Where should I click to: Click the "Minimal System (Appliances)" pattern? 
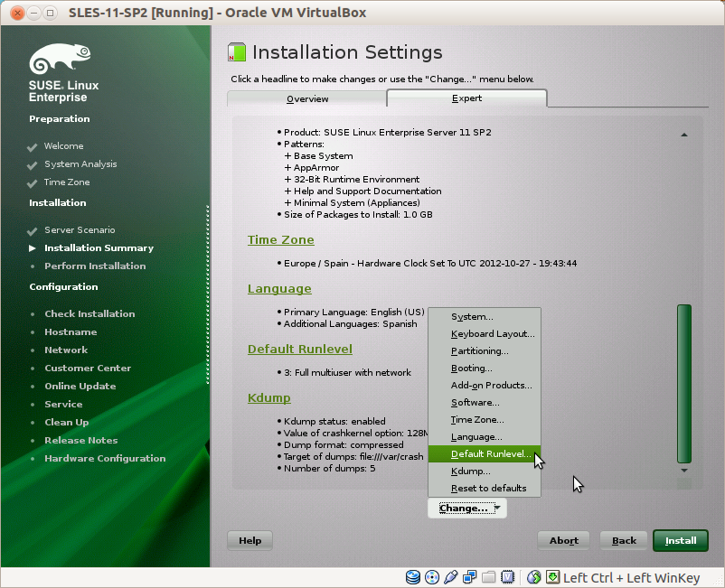tap(357, 203)
